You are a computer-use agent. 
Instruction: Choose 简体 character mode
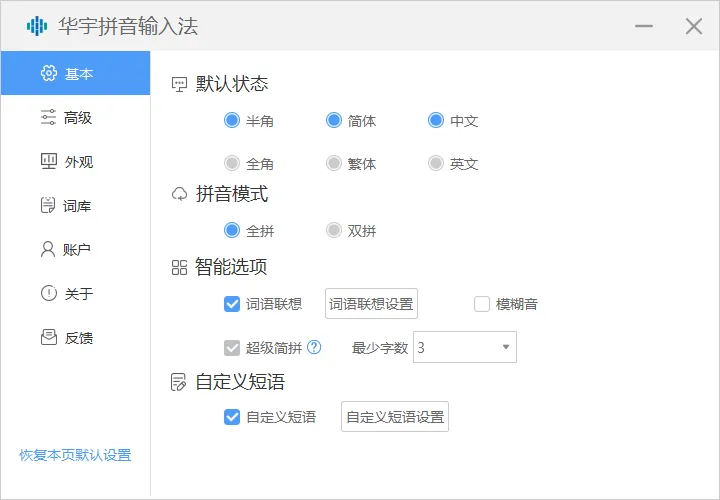(334, 120)
